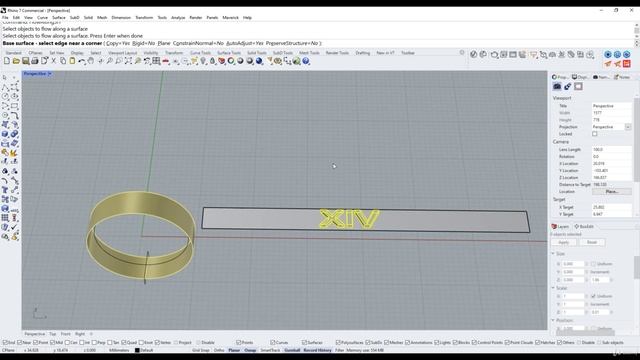Click the Rigid=No command line option
The height and width of the screenshot is (360, 640).
coord(143,43)
